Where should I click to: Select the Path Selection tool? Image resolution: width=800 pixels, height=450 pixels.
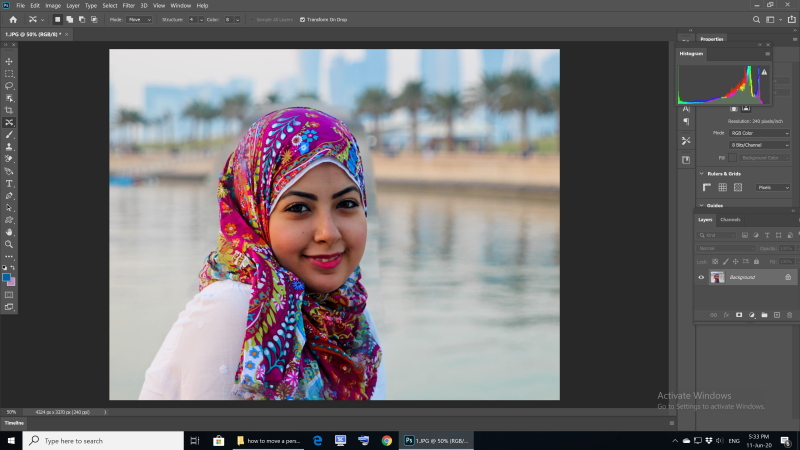pyautogui.click(x=9, y=208)
